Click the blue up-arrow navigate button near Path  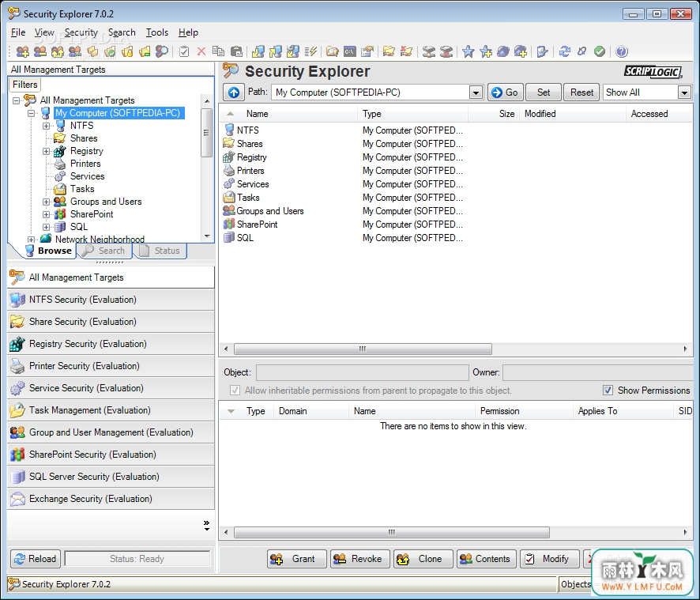234,92
